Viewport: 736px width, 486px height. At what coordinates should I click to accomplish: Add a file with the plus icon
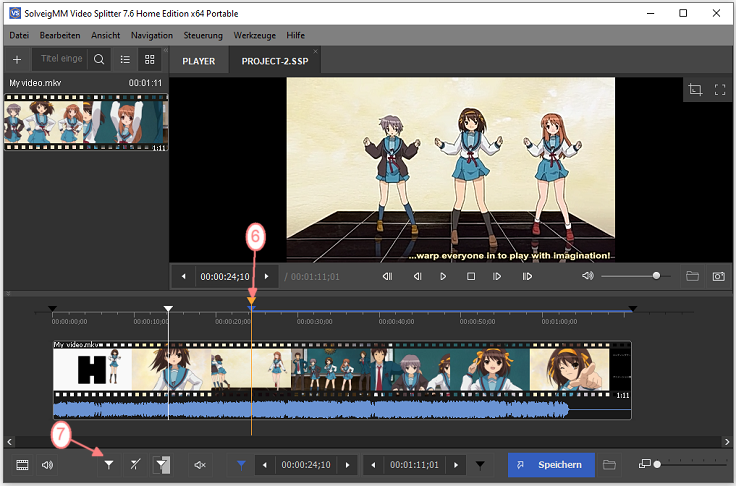tap(17, 60)
